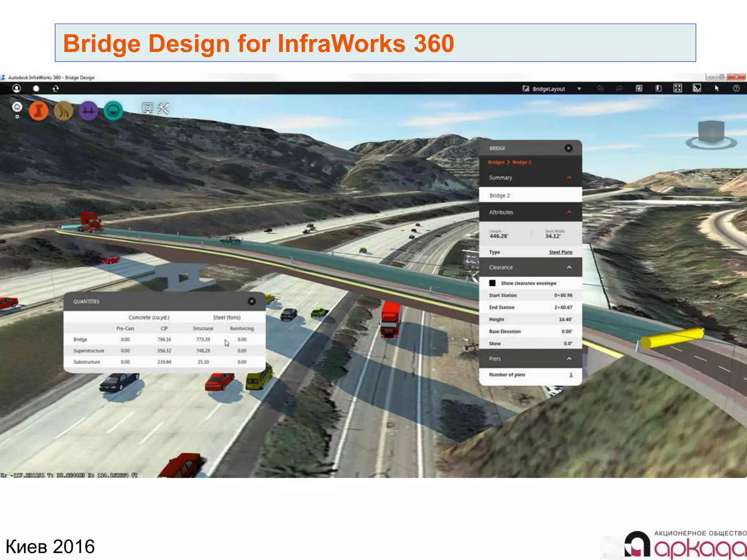Click the bookmark view icon in top bar
The image size is (747, 560).
pos(639,88)
